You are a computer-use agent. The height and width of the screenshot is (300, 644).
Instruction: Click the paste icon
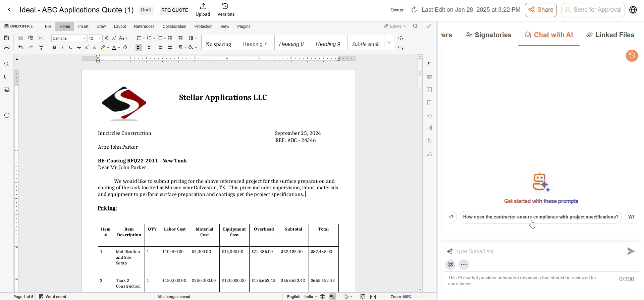(x=31, y=38)
